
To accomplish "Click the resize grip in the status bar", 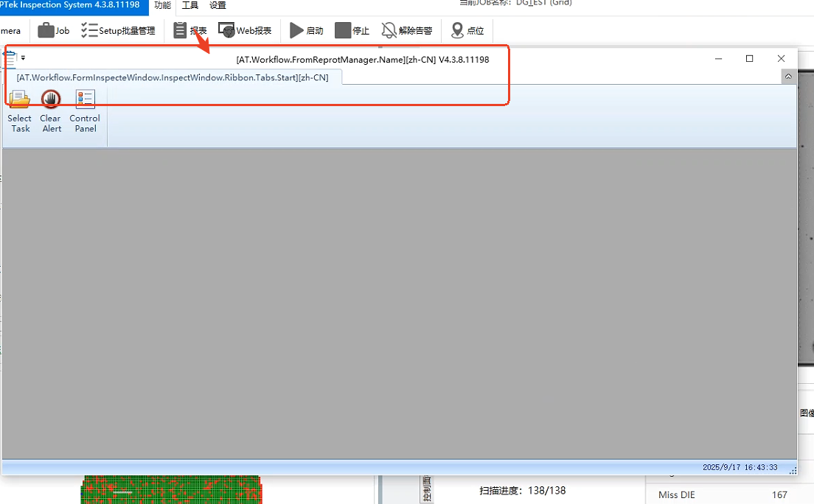I will (x=793, y=469).
